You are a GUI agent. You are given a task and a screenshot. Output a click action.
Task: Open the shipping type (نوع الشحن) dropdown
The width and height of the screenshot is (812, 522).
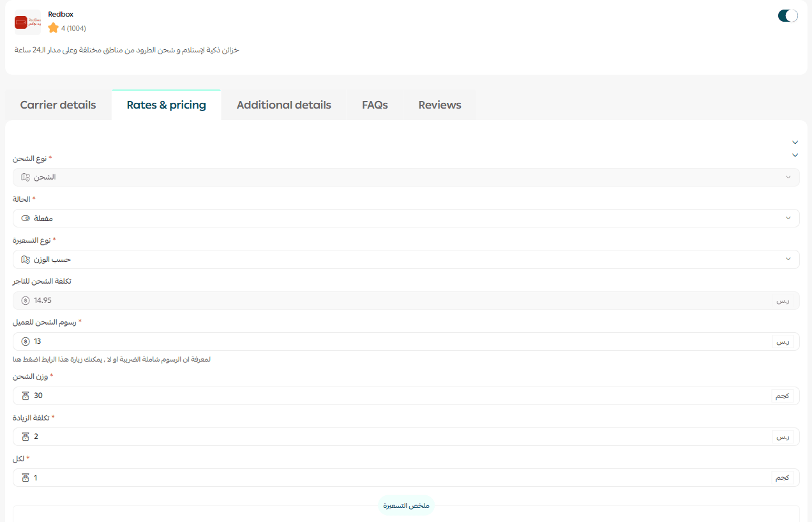click(406, 177)
